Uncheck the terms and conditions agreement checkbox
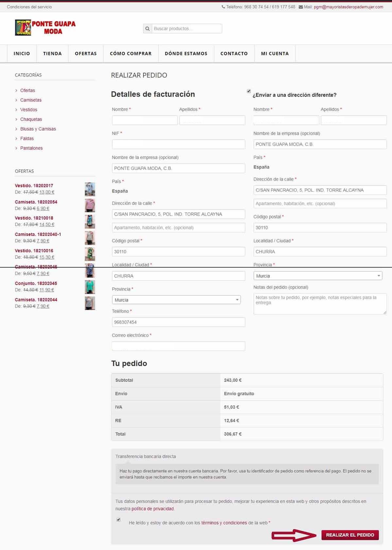Viewport: 392px width, 550px height. coord(119,520)
